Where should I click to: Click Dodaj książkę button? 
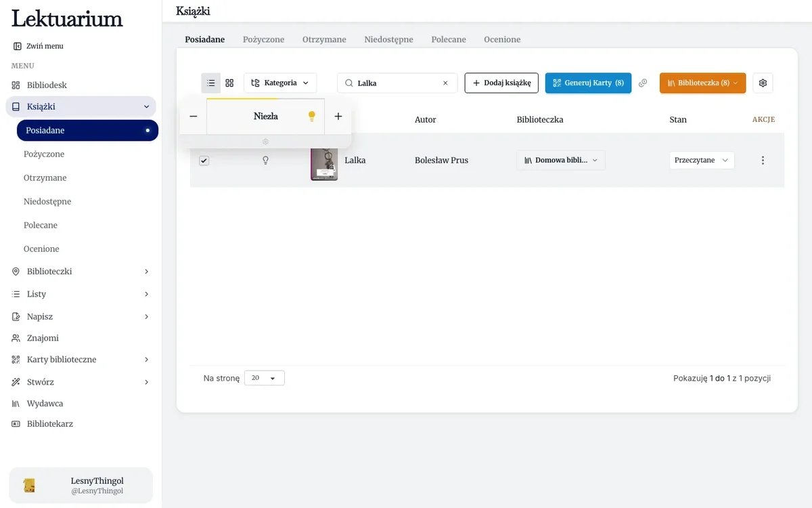(501, 83)
